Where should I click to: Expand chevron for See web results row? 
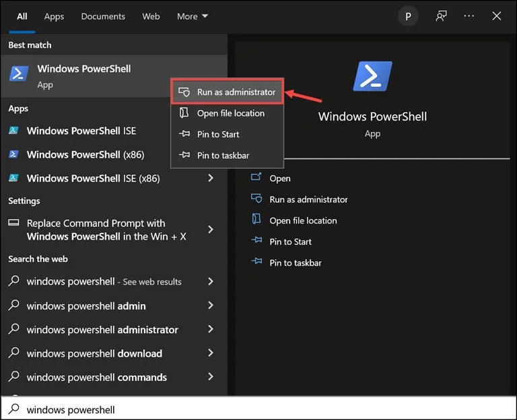tap(211, 281)
